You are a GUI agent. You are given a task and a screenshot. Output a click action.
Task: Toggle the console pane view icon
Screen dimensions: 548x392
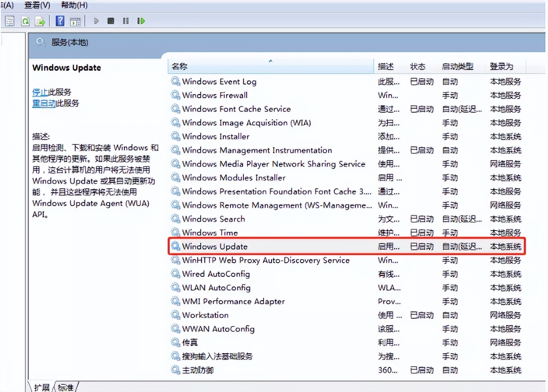(x=75, y=21)
